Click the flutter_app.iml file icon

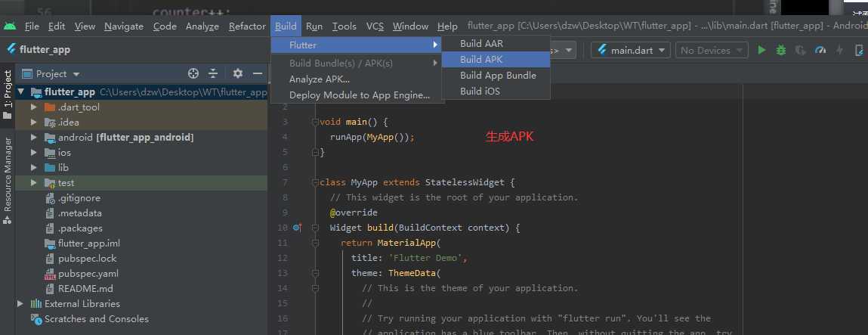[50, 243]
